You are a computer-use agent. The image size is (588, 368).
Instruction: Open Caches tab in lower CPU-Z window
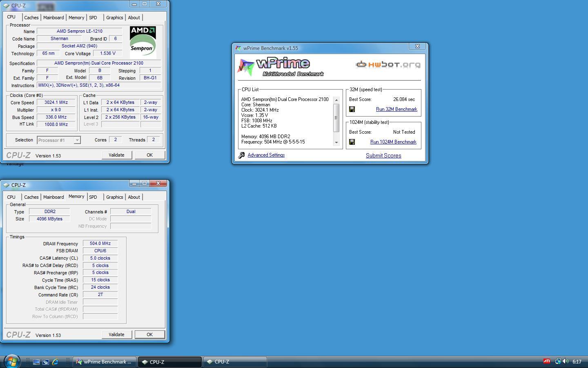tap(31, 197)
